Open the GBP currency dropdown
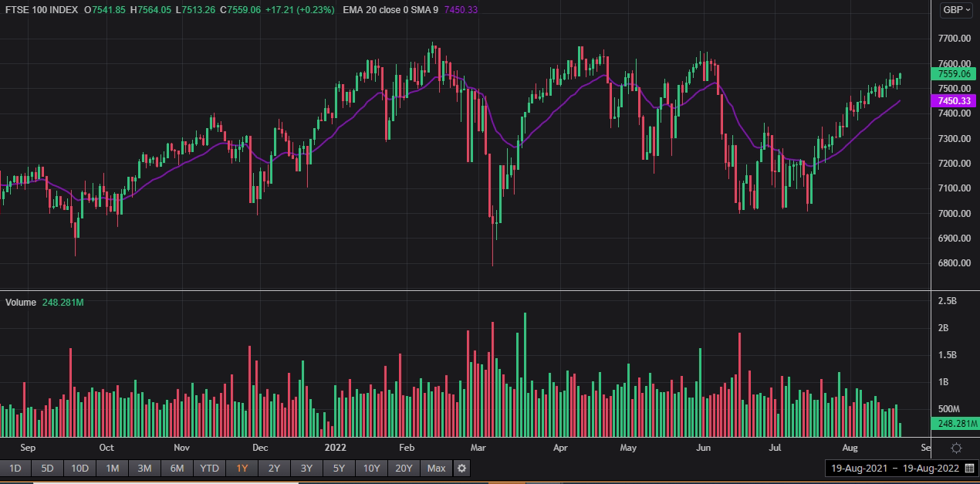980x484 pixels. [958, 10]
